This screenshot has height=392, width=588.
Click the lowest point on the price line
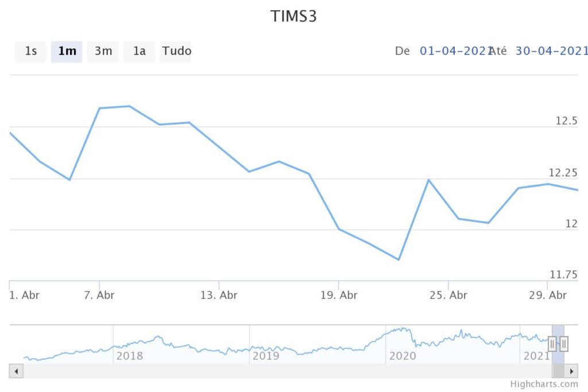click(x=399, y=259)
